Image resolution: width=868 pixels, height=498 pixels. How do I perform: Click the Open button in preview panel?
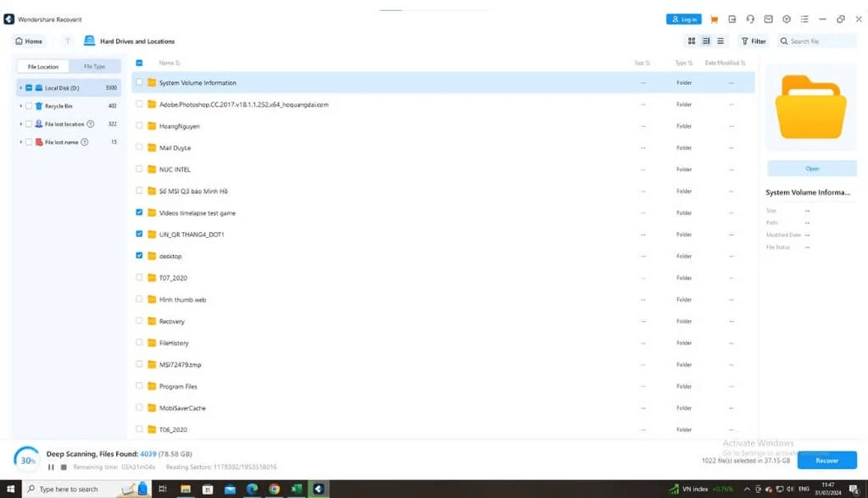(812, 169)
